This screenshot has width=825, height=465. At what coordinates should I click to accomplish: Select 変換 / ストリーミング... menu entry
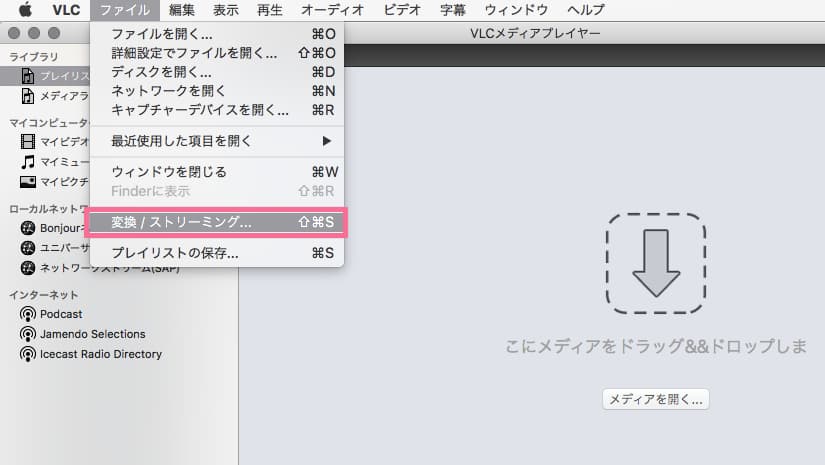pos(217,222)
